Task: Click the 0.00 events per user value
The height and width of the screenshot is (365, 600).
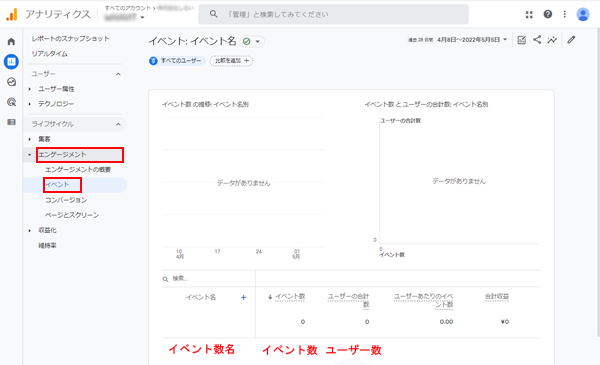Action: click(446, 322)
